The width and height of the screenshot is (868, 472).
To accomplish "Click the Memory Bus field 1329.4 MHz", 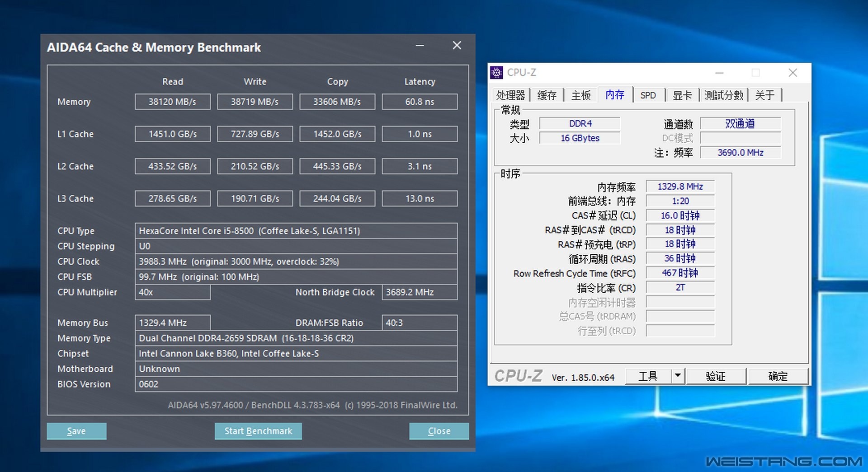I will coord(173,323).
